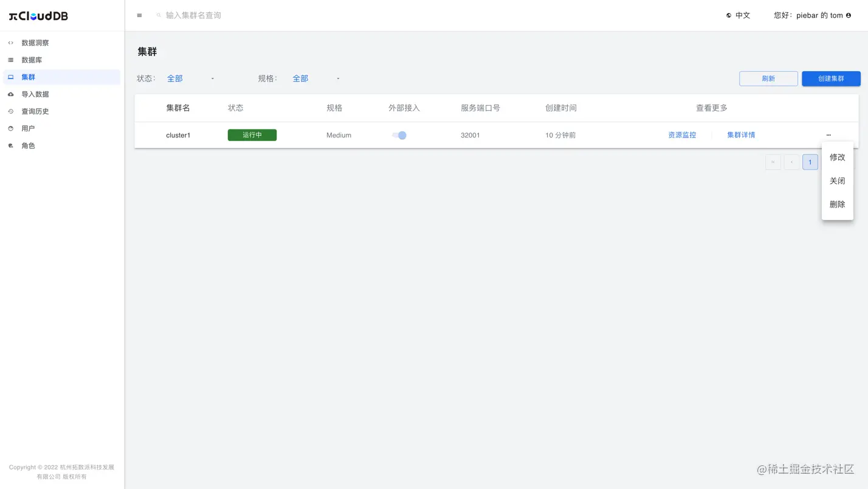Go to first page pagination button
The image size is (868, 489).
[773, 162]
